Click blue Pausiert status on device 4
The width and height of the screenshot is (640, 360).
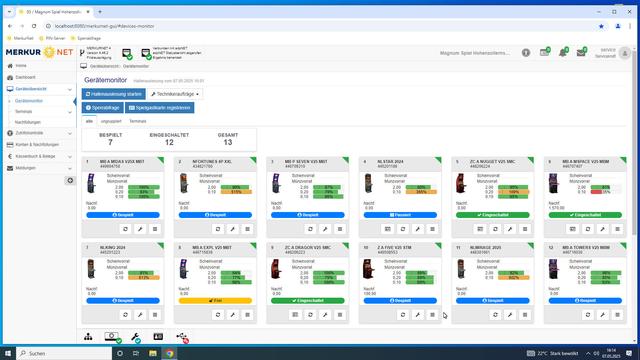tap(400, 215)
